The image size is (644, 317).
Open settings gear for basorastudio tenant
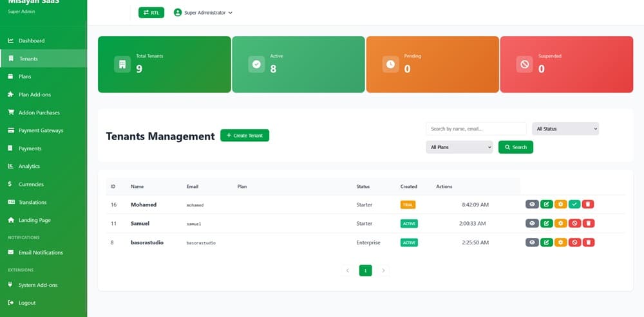tap(560, 242)
